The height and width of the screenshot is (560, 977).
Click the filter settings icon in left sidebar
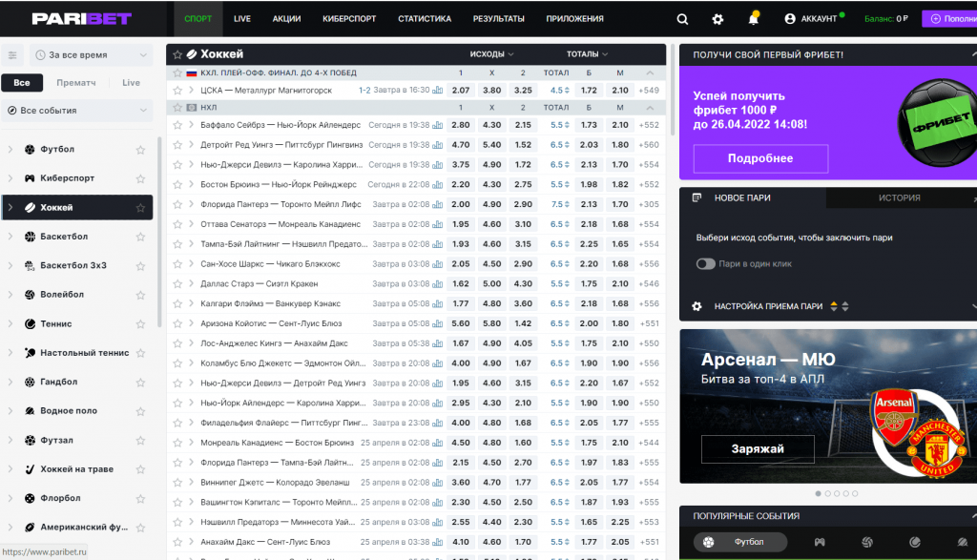tap(12, 55)
